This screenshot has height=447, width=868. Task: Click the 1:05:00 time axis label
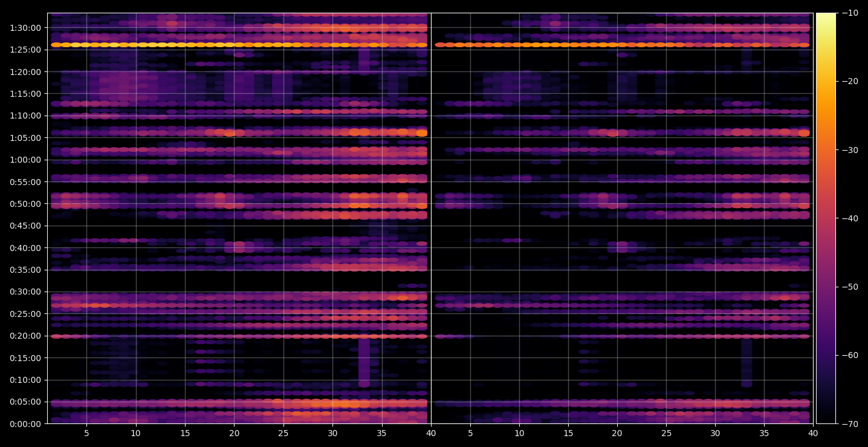click(x=25, y=137)
